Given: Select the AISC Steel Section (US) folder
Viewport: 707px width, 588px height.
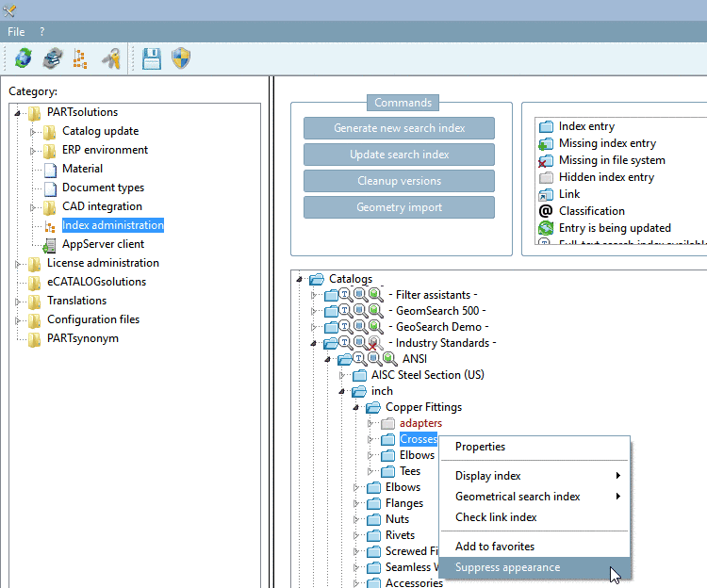Looking at the screenshot, I should [427, 375].
